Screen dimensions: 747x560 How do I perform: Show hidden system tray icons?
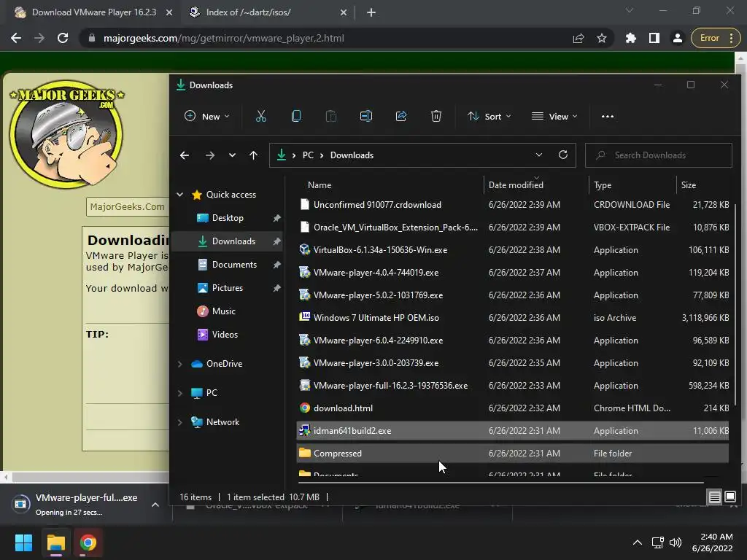[x=637, y=542]
